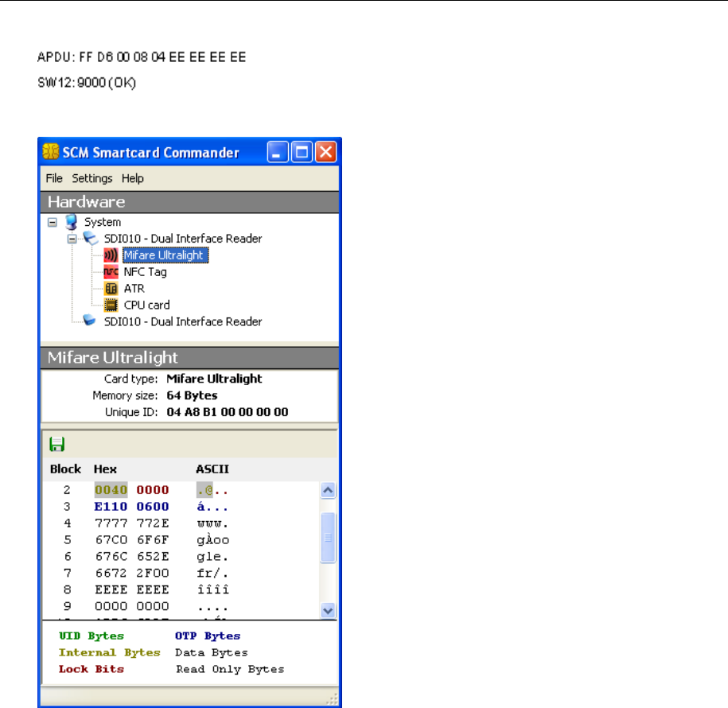The height and width of the screenshot is (708, 728).
Task: Maximize the SCM Smartcard Commander window
Action: (x=302, y=152)
